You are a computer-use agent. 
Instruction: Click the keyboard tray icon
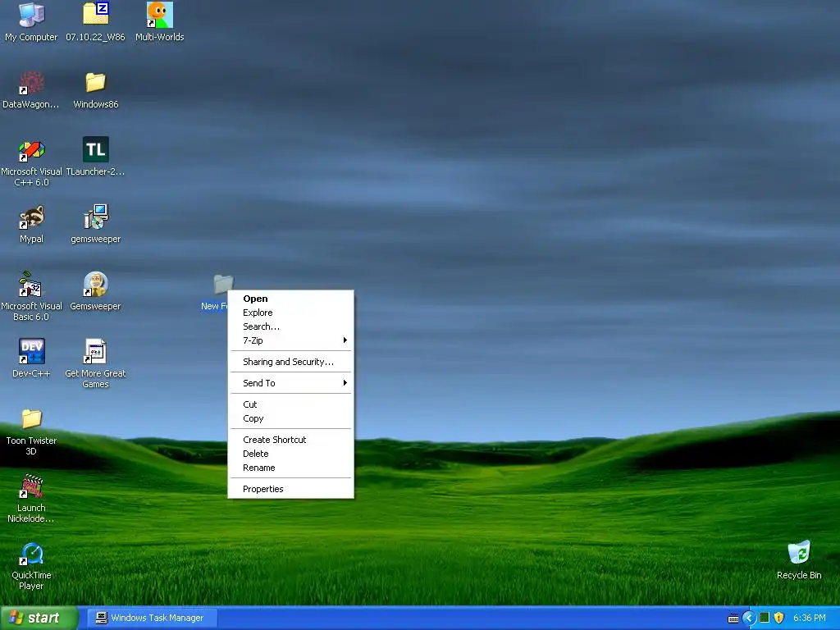(733, 619)
